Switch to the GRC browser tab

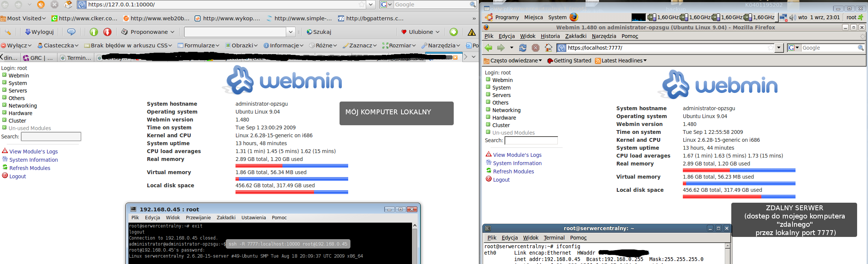tap(38, 58)
